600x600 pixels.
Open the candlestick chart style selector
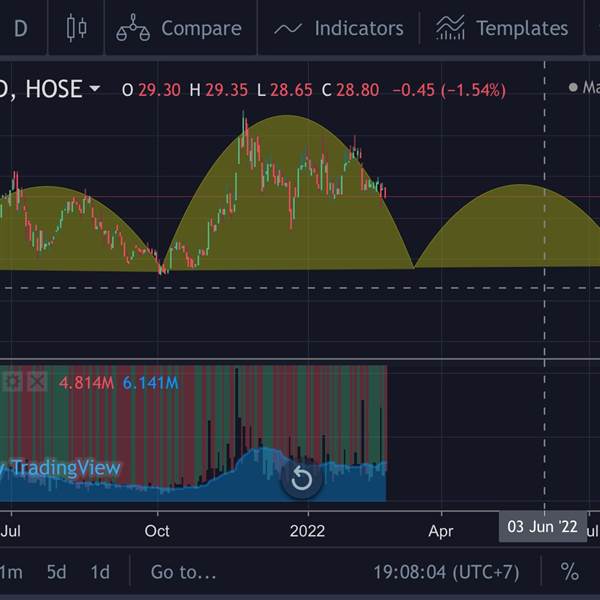click(x=77, y=28)
